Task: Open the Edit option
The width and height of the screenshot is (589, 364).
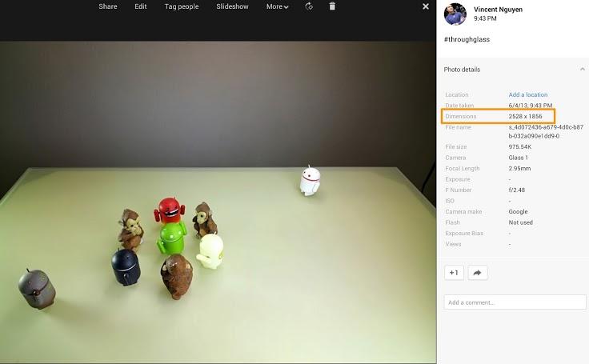Action: [141, 6]
